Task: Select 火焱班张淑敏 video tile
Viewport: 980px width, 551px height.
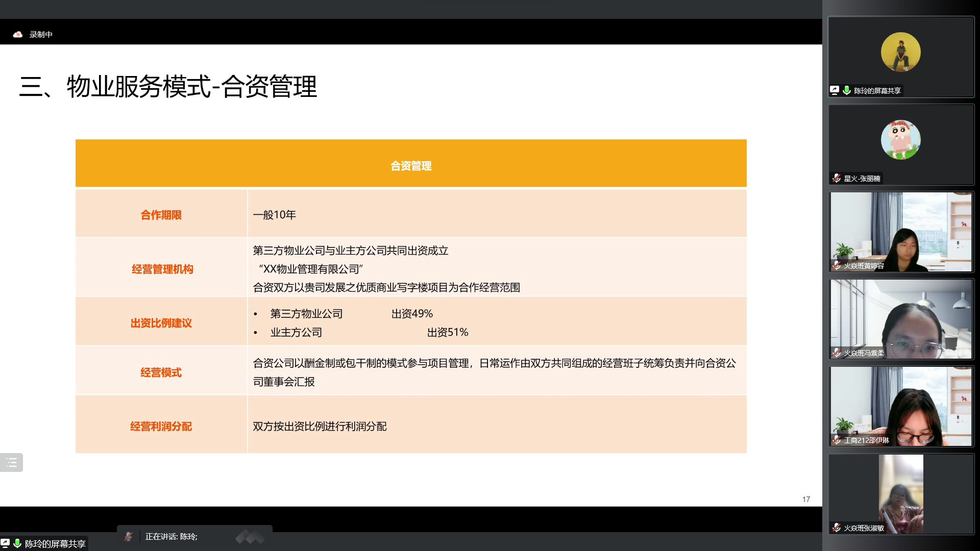Action: [901, 493]
